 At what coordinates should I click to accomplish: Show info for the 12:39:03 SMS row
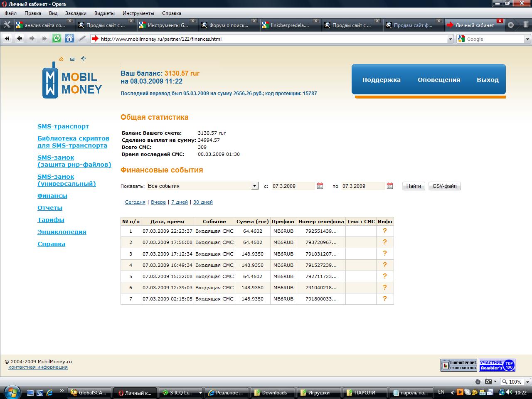pos(384,287)
